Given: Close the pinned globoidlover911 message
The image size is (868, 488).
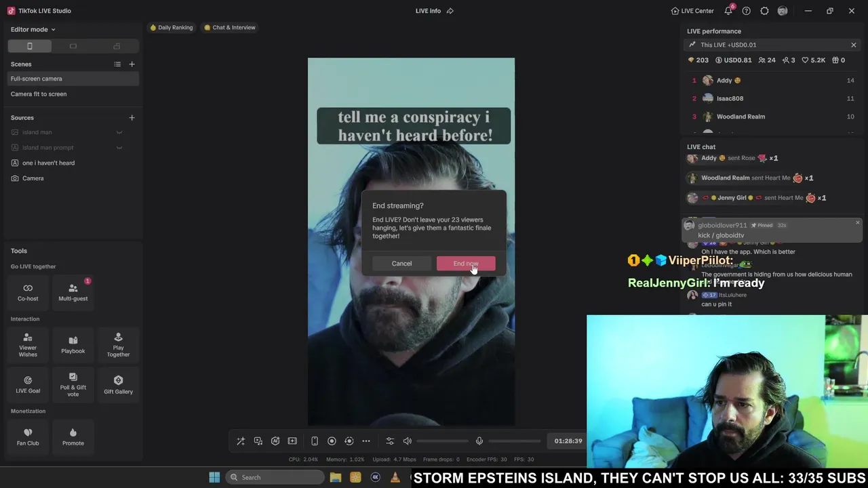Looking at the screenshot, I should [x=857, y=223].
